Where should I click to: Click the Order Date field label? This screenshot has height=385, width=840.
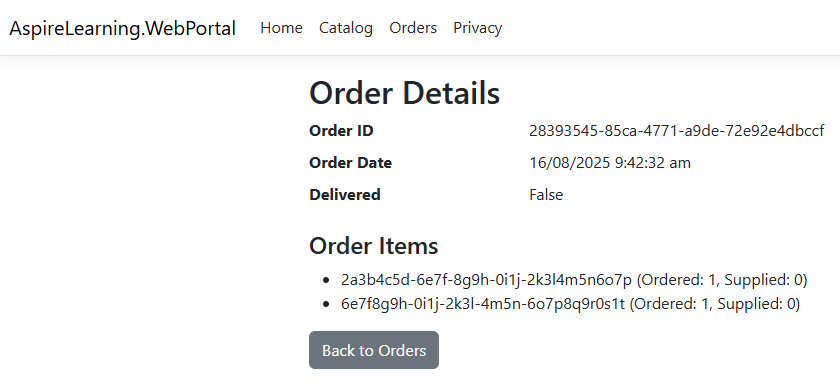[x=350, y=163]
